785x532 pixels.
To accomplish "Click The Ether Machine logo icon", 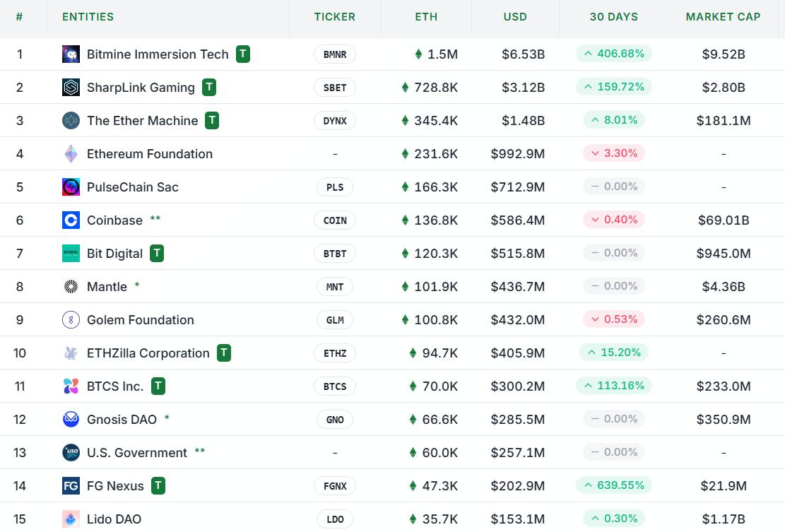I will coord(71,121).
